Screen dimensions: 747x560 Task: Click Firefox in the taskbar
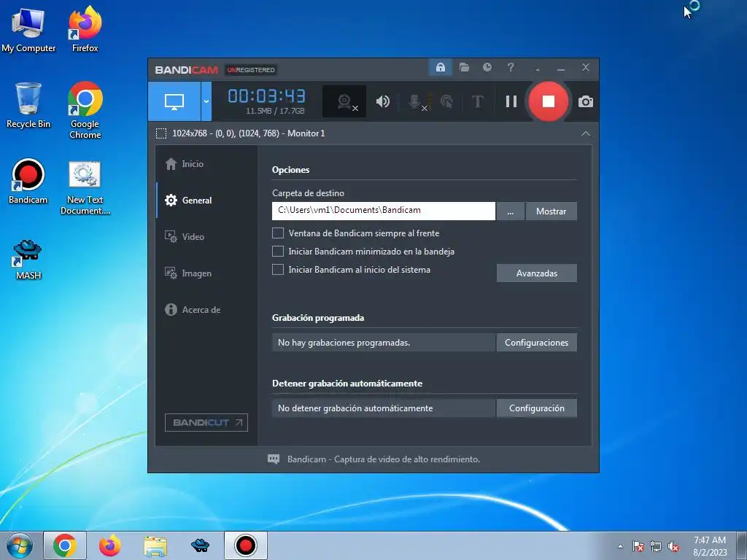coord(110,545)
